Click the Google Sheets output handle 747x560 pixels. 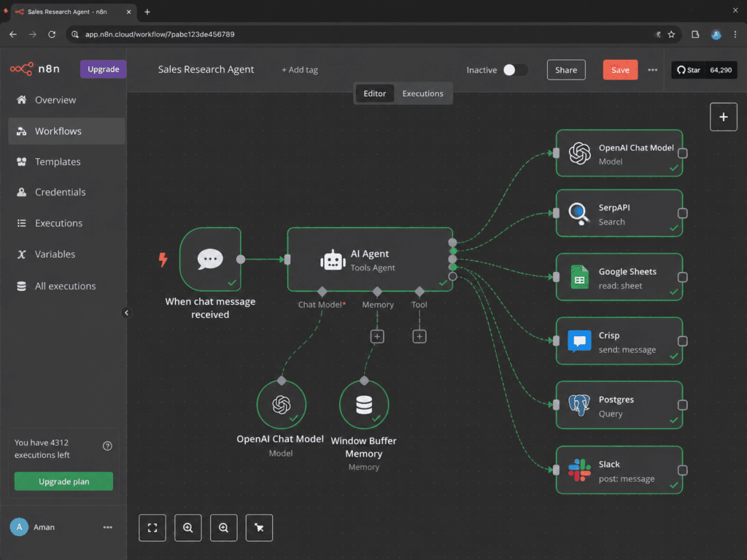[x=682, y=277]
